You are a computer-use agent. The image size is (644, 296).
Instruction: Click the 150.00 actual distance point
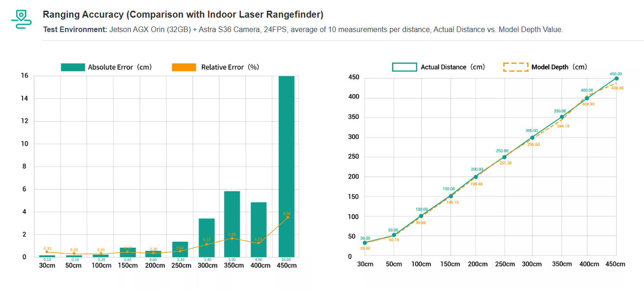click(451, 196)
